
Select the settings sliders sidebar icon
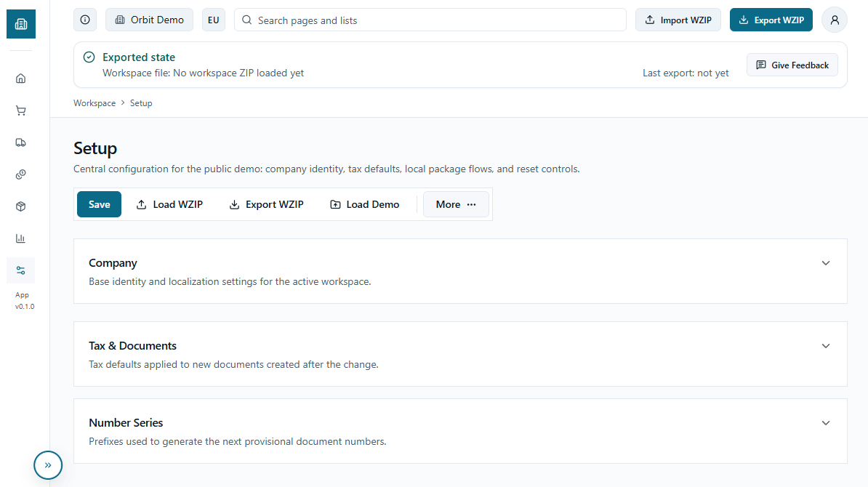coord(21,270)
